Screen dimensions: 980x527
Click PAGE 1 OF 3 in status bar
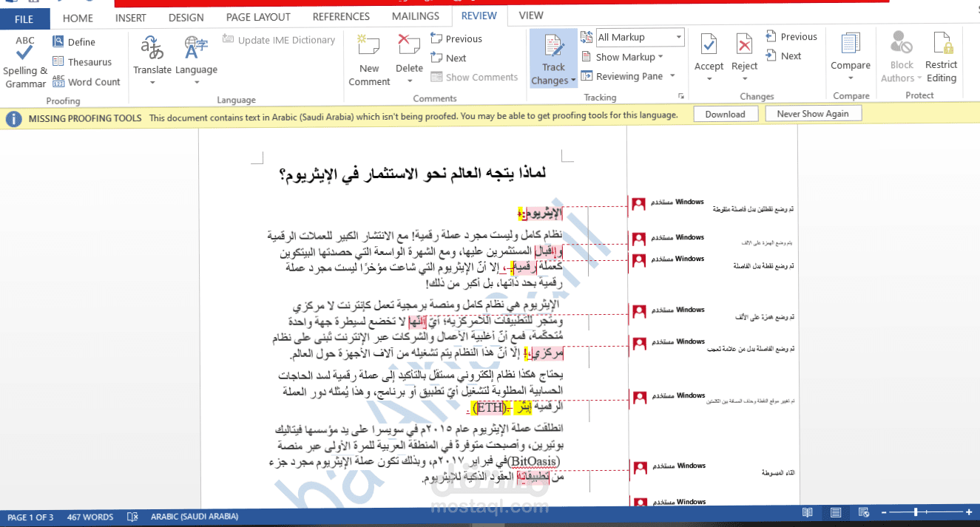(30, 517)
